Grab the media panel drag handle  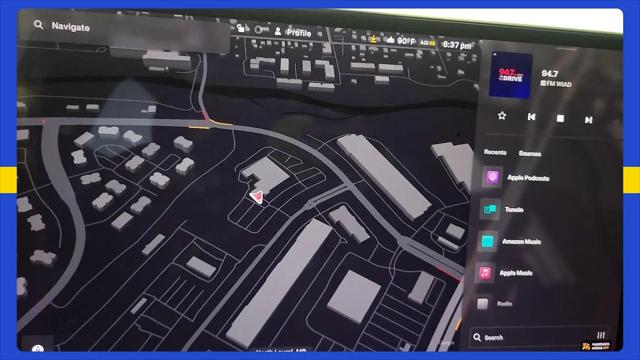566,49
